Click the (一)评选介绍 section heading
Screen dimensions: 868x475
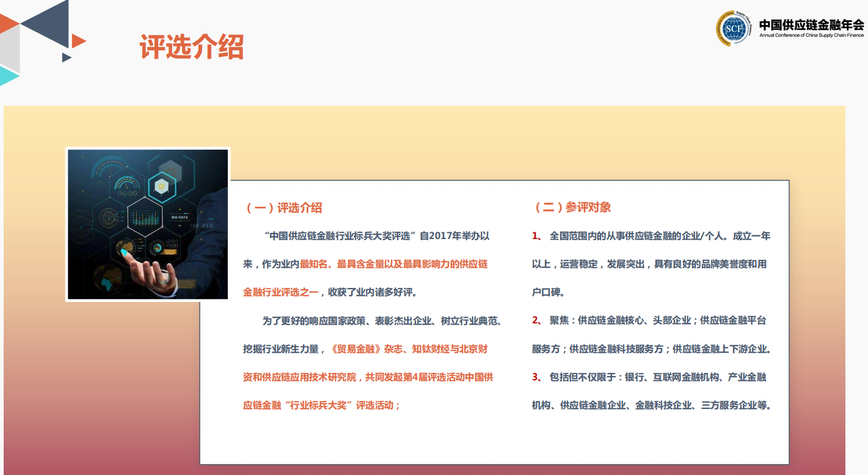pyautogui.click(x=282, y=208)
